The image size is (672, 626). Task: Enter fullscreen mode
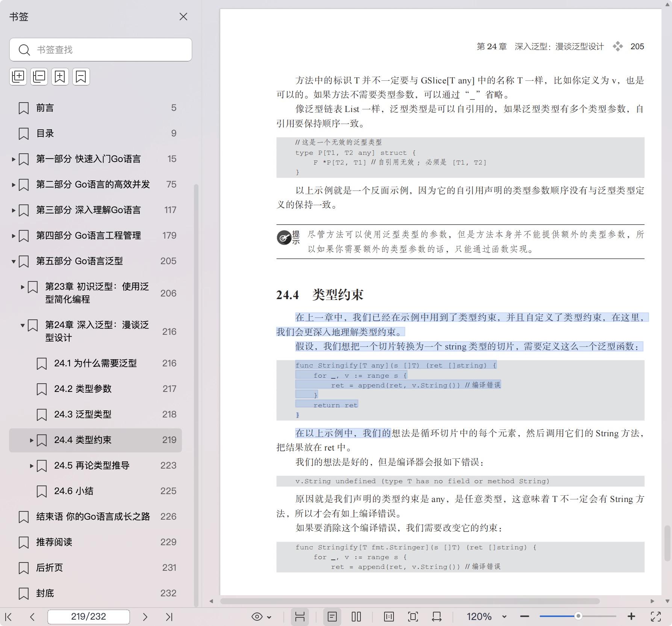point(656,617)
